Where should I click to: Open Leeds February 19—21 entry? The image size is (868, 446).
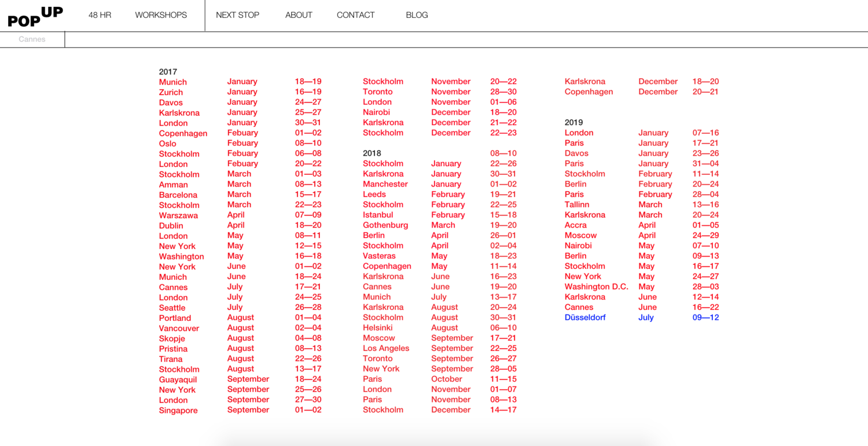440,195
